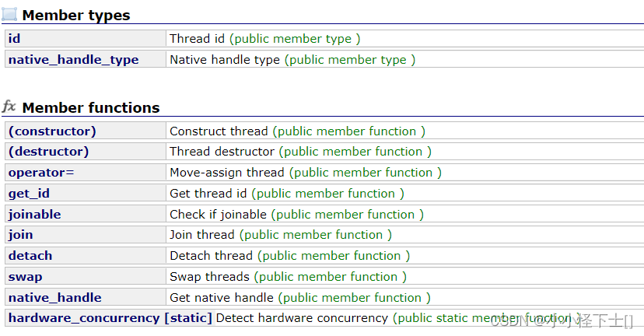The image size is (644, 336).
Task: Click the 'Check if joinable' description
Action: tap(218, 214)
